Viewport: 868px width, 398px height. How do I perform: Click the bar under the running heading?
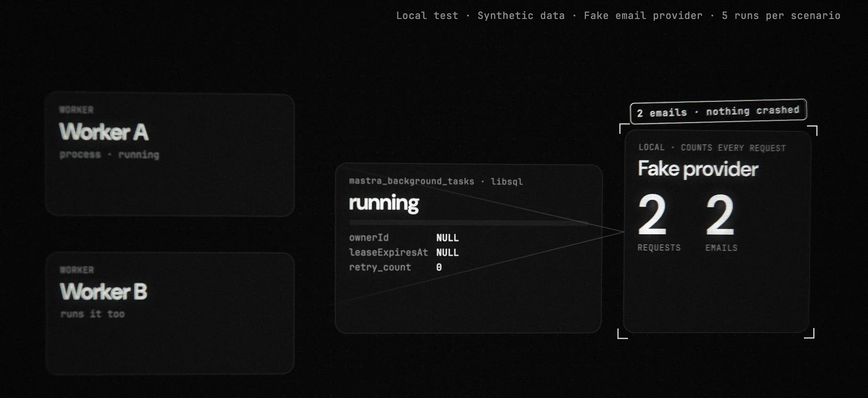click(x=469, y=223)
